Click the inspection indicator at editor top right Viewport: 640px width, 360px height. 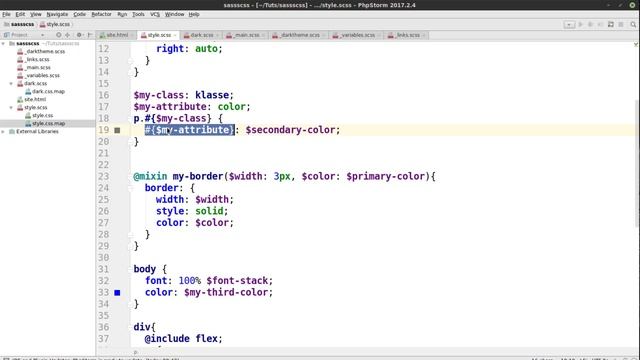tap(636, 44)
